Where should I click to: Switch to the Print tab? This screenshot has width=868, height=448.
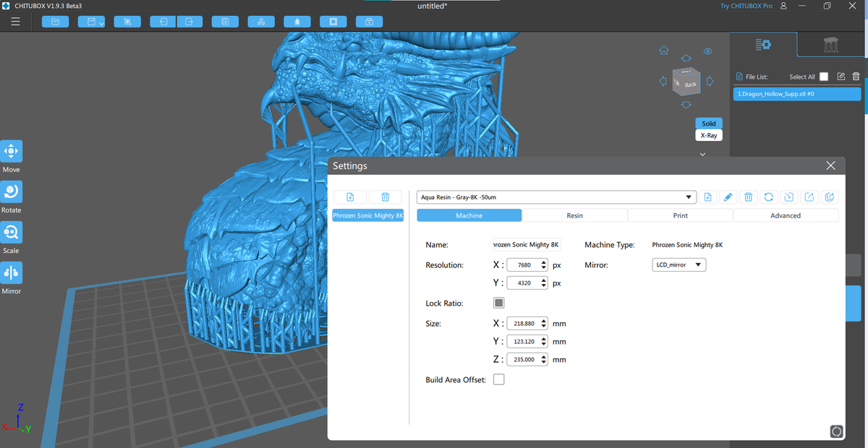coord(681,215)
